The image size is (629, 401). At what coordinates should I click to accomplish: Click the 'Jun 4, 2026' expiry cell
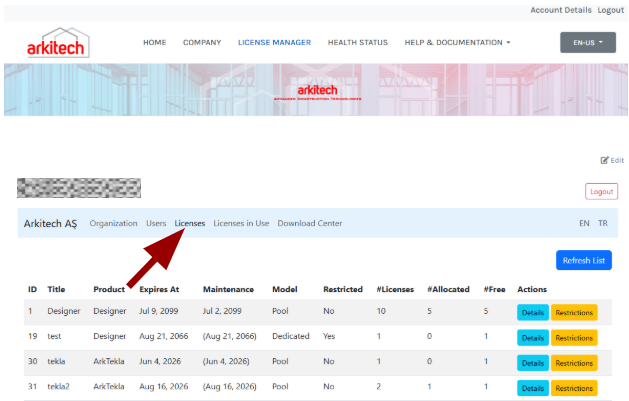click(x=160, y=361)
